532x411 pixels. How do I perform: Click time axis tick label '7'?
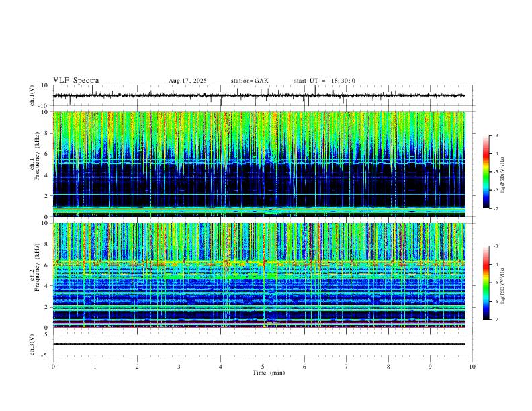[x=347, y=367]
